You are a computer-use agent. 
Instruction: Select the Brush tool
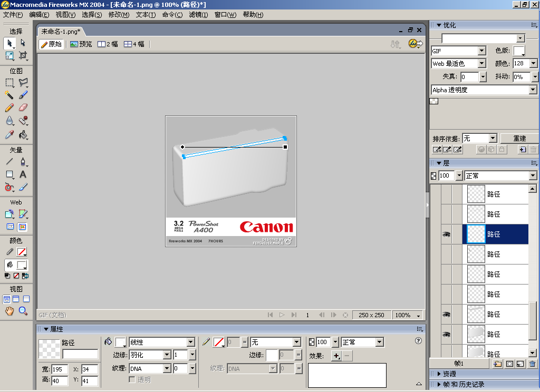tap(23, 95)
